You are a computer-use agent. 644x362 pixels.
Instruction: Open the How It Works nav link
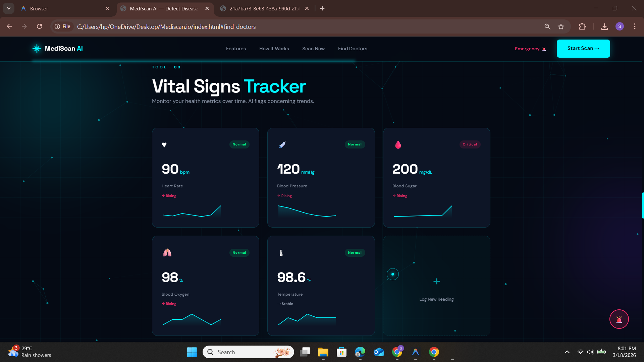tap(274, 49)
